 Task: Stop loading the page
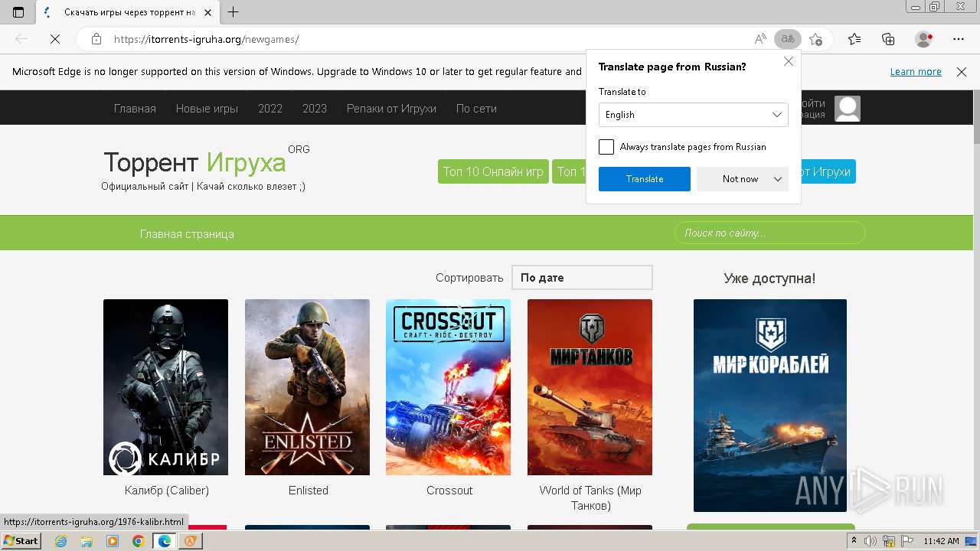(55, 39)
